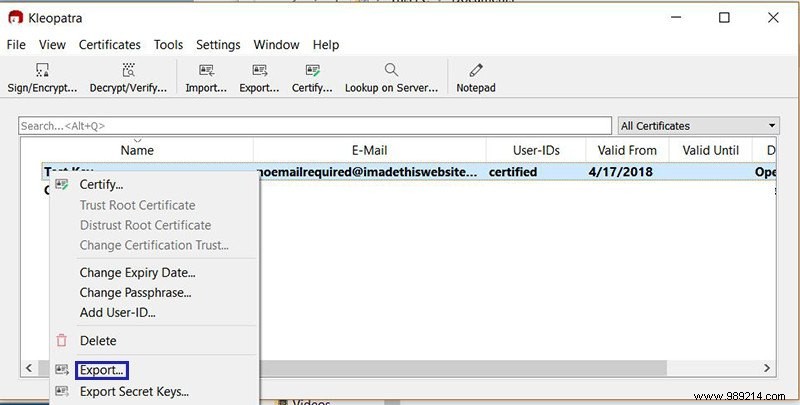The width and height of the screenshot is (800, 405).
Task: Open the Decrypt/Verify toolbar tool
Action: [x=128, y=78]
